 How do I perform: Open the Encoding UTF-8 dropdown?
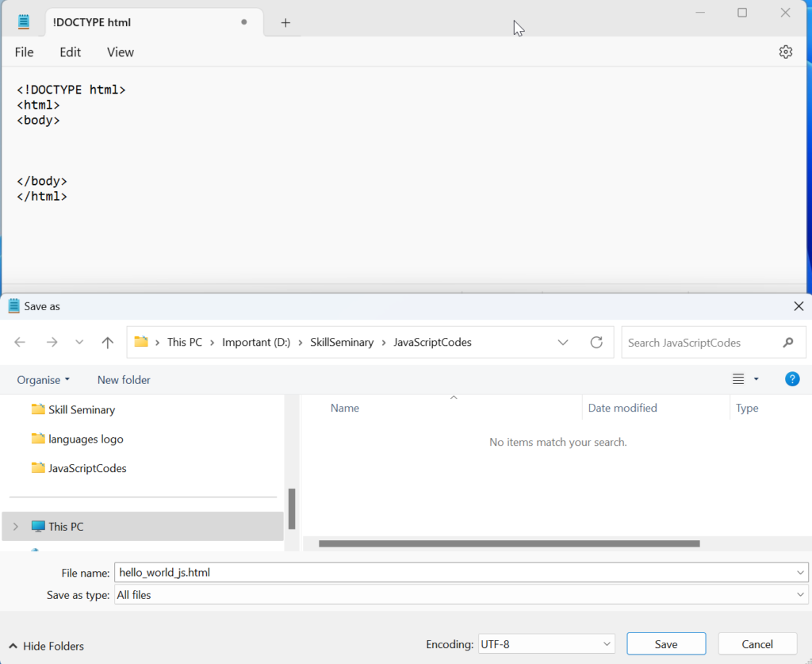point(546,644)
